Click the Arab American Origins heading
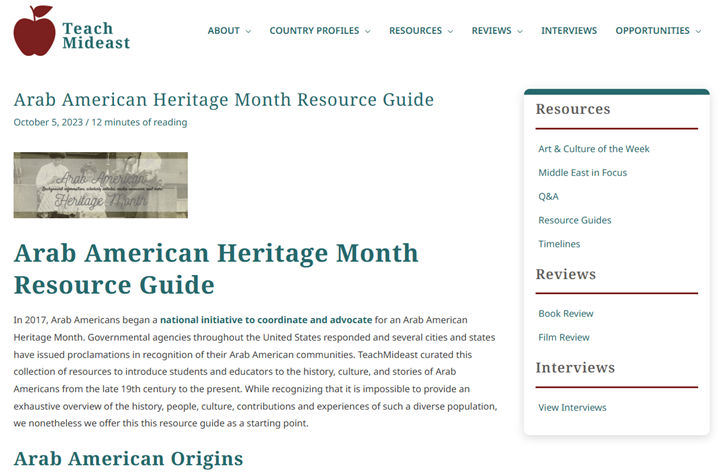720x472 pixels. 128,459
